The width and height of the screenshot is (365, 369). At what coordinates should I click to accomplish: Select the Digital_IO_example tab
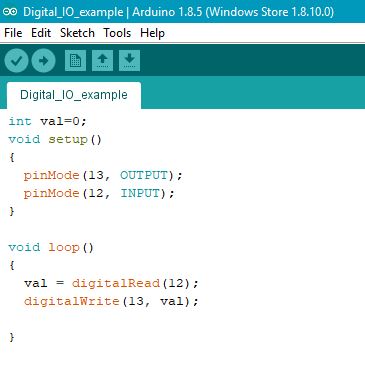pyautogui.click(x=74, y=95)
